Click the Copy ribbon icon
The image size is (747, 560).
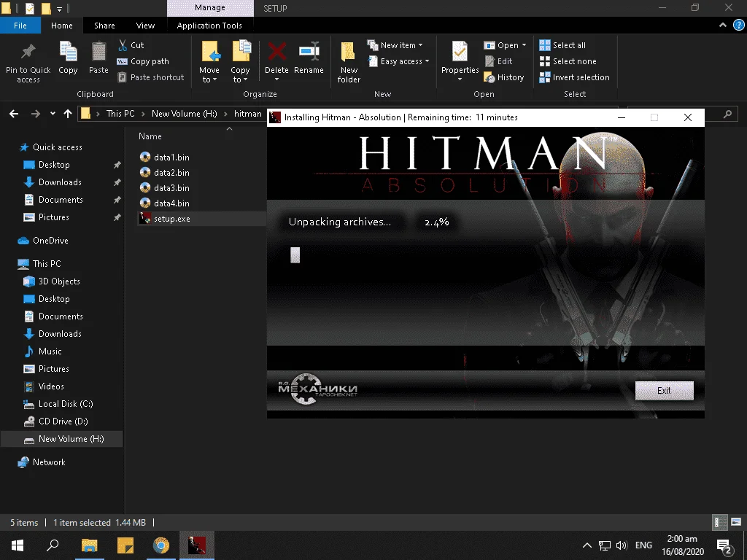(x=68, y=52)
